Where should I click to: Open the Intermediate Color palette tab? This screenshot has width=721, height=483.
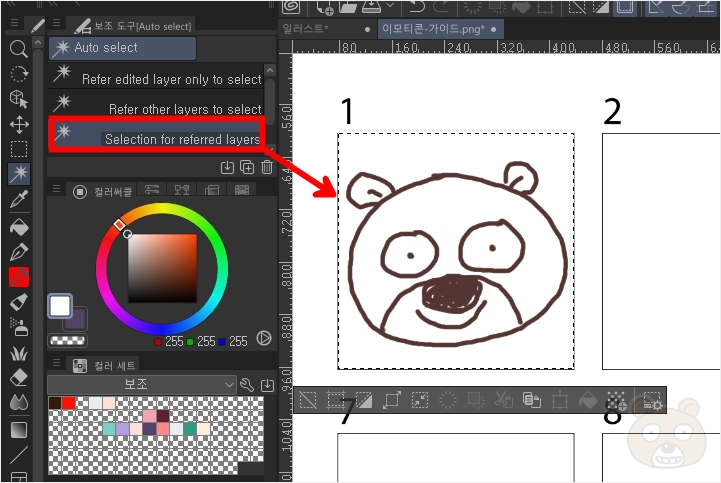click(x=182, y=190)
